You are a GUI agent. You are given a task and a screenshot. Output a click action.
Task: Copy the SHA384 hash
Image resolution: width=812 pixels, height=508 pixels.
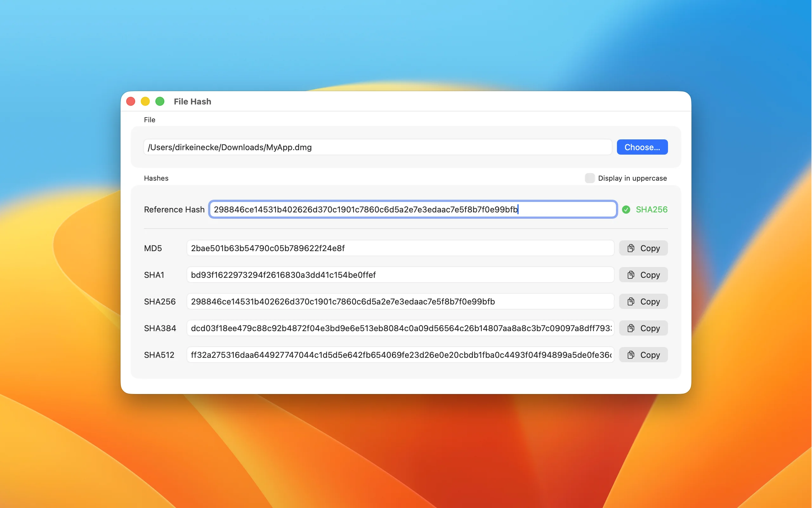(x=643, y=328)
